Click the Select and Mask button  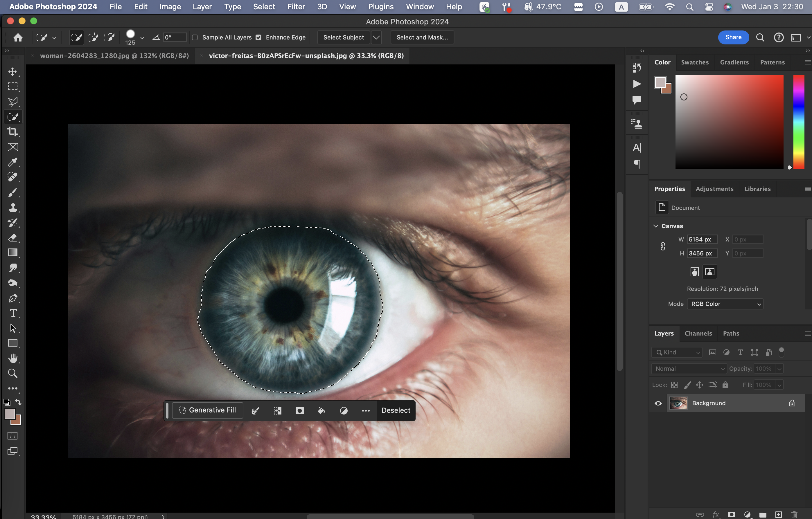[x=422, y=37]
